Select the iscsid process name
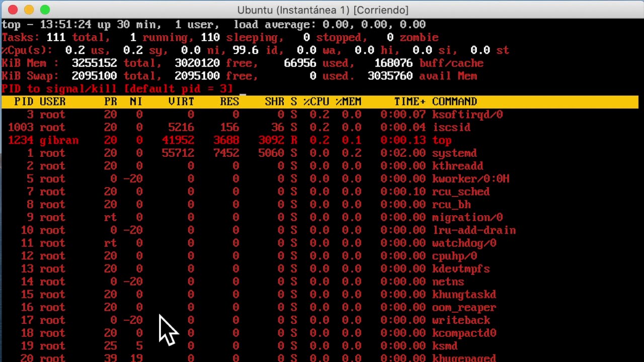Screen dimensions: 644x362 [451, 128]
